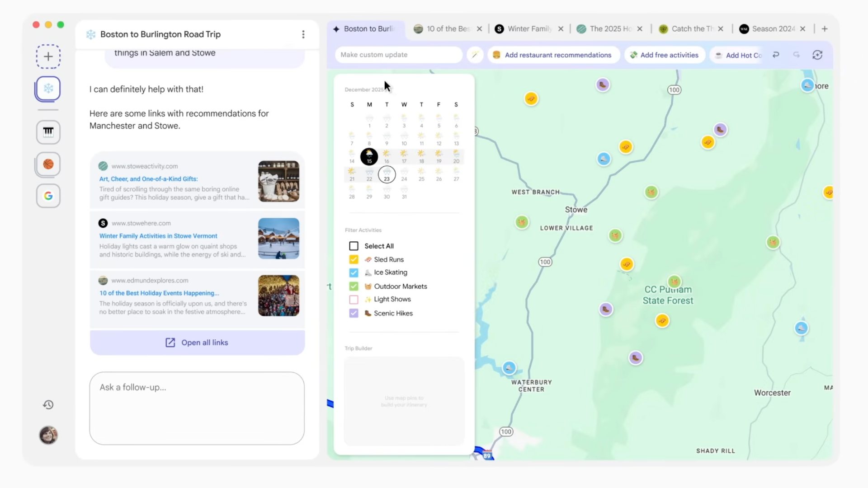
Task: Open the three-dot menu for the road trip chat
Action: click(303, 34)
